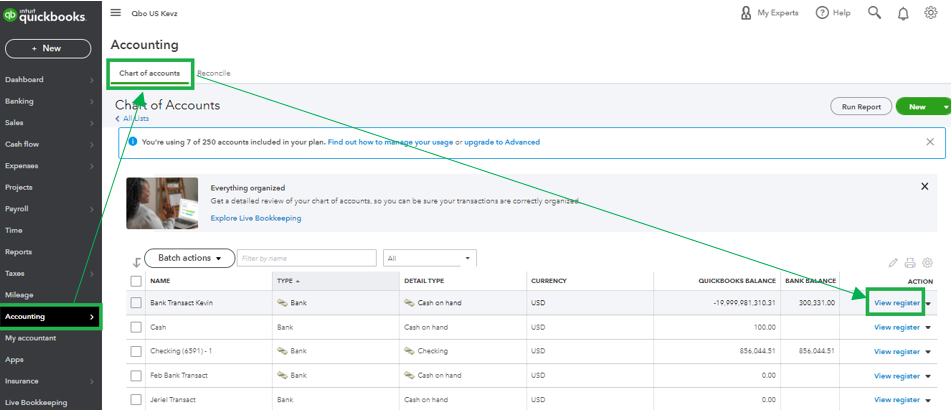Open the upgrade to Advanced link
This screenshot has height=410, width=952.
click(502, 142)
